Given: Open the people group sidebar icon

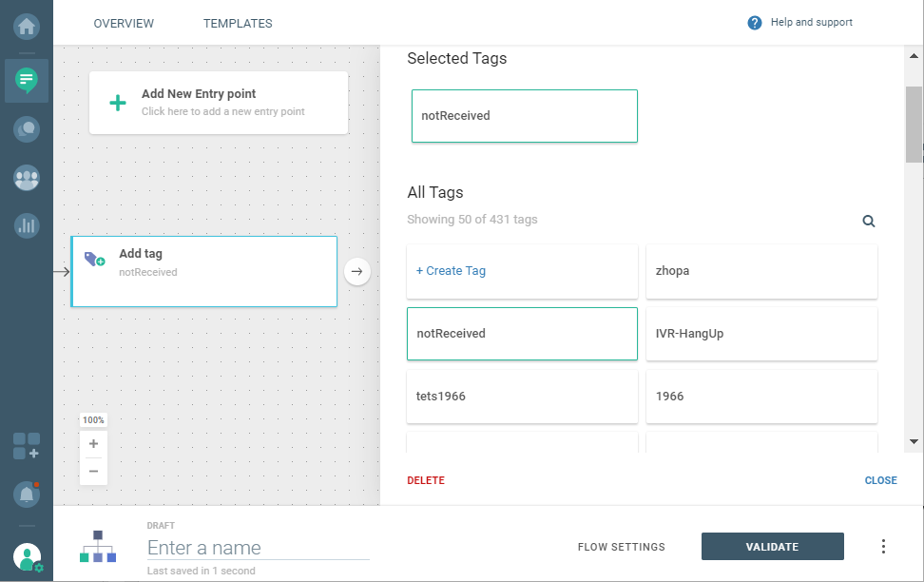Looking at the screenshot, I should pos(27,177).
